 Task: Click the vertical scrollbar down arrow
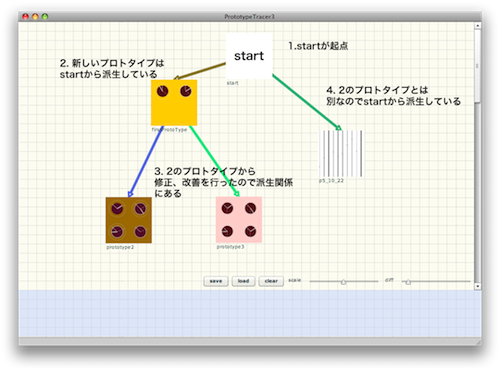(x=478, y=286)
